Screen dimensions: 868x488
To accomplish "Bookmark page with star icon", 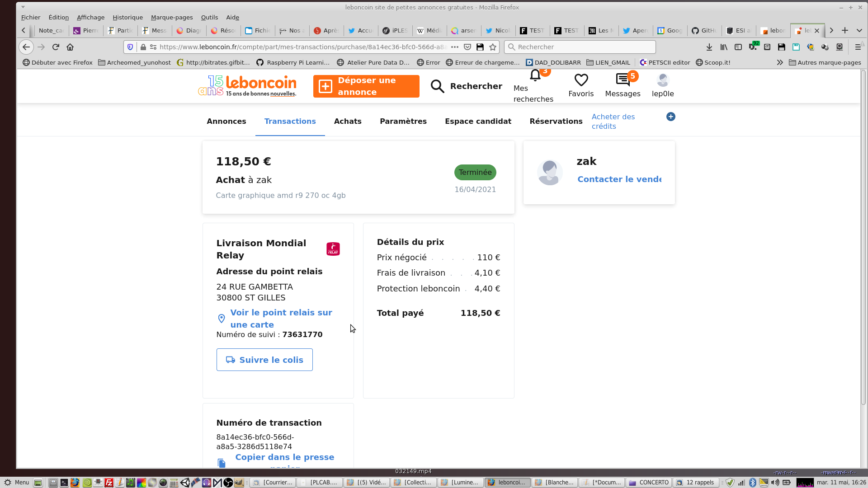I will [493, 47].
